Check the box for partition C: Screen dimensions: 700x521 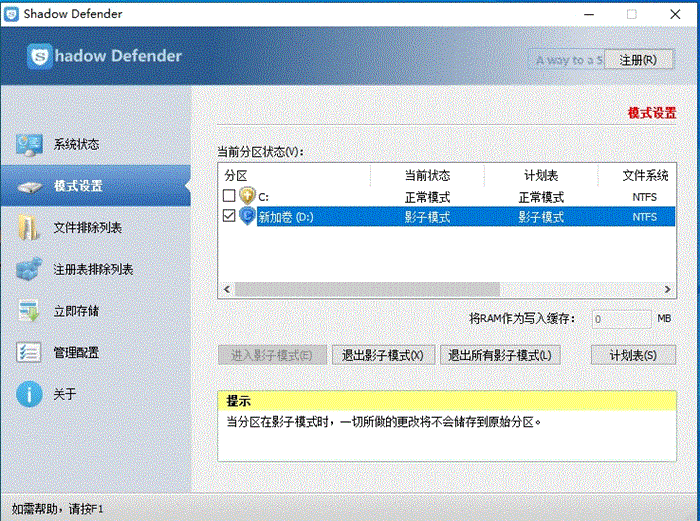coord(229,196)
